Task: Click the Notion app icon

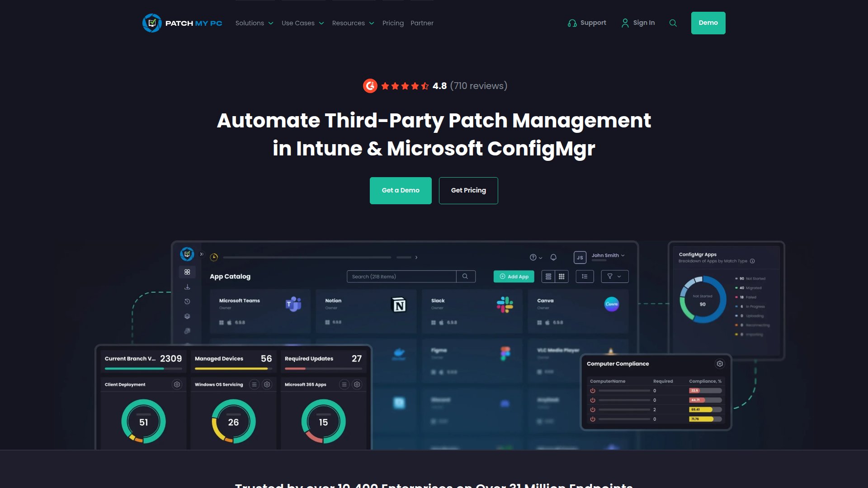Action: click(399, 305)
